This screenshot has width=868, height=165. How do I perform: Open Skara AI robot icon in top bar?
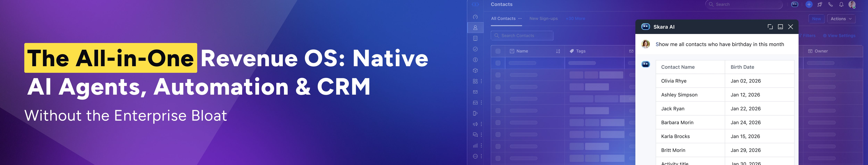(795, 4)
